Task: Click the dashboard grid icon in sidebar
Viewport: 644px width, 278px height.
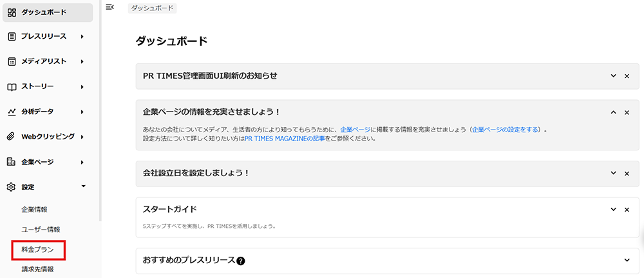Action: [x=12, y=12]
